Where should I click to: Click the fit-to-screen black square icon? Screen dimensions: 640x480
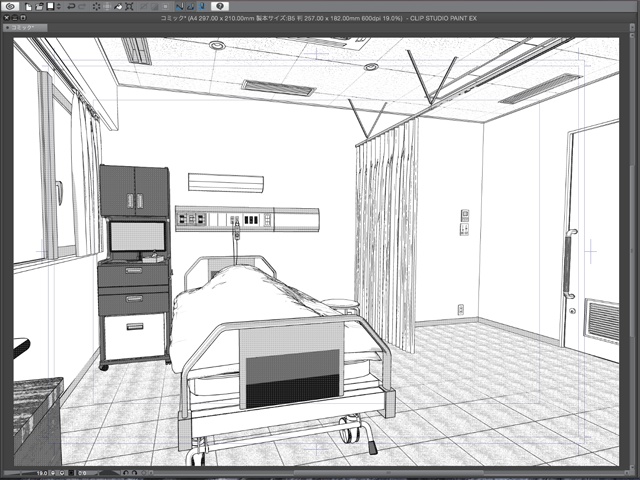point(71,473)
